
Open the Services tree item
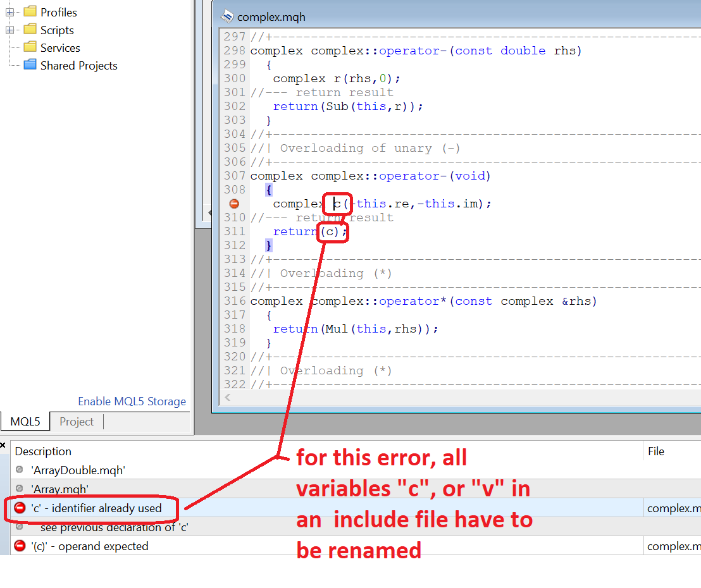click(60, 48)
